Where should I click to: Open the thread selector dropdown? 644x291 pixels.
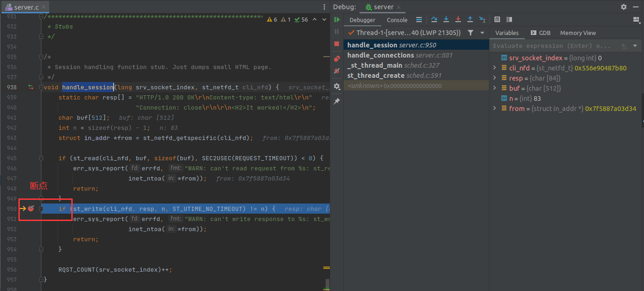point(482,33)
